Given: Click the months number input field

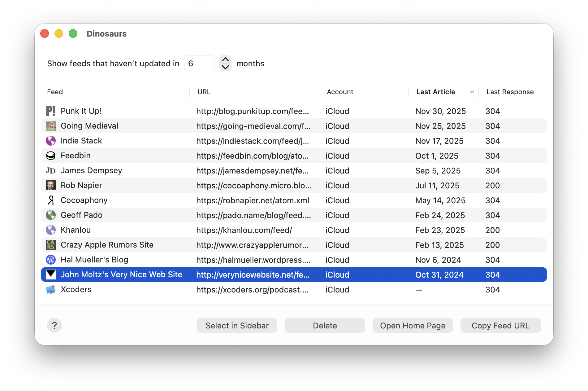Looking at the screenshot, I should [199, 63].
